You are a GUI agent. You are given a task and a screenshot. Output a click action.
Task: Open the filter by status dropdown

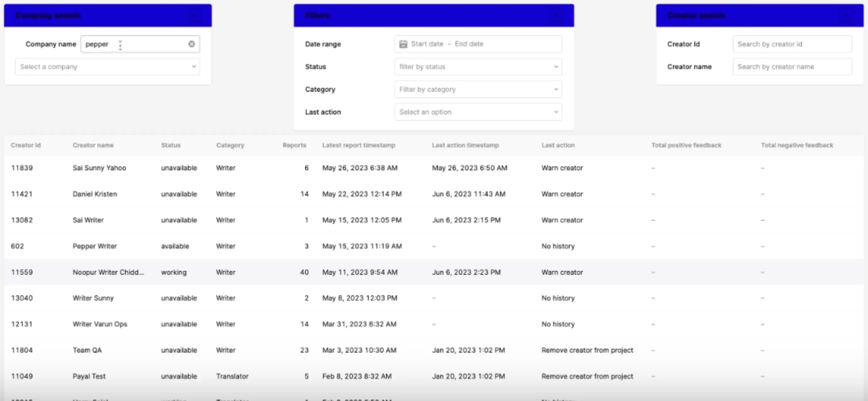tap(478, 67)
